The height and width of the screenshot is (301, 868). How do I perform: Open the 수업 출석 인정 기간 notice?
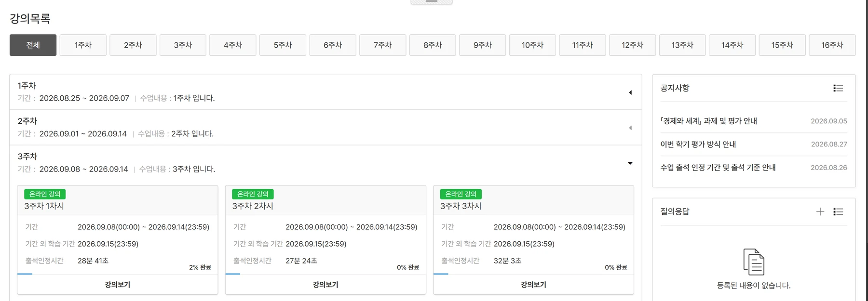tap(718, 168)
